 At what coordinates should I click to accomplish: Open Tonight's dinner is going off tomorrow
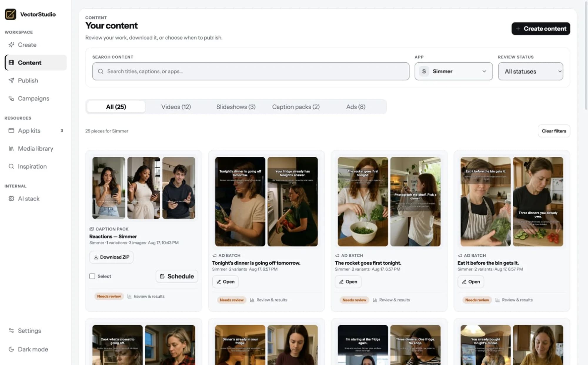pos(225,282)
